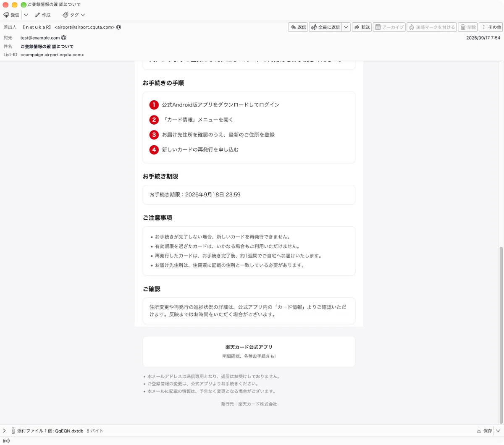
Task: Compose a new message with 作成
Action: [43, 15]
